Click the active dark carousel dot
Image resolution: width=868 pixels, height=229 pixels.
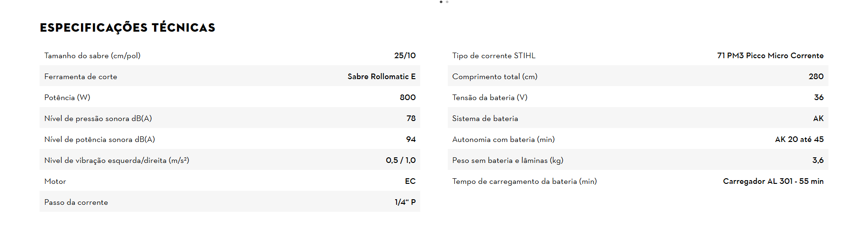point(441,2)
